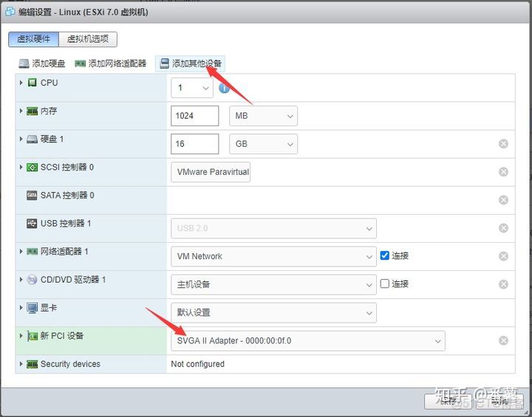This screenshot has height=417, width=532.
Task: Click 添加网络适配器 toolbar button
Action: coord(111,63)
